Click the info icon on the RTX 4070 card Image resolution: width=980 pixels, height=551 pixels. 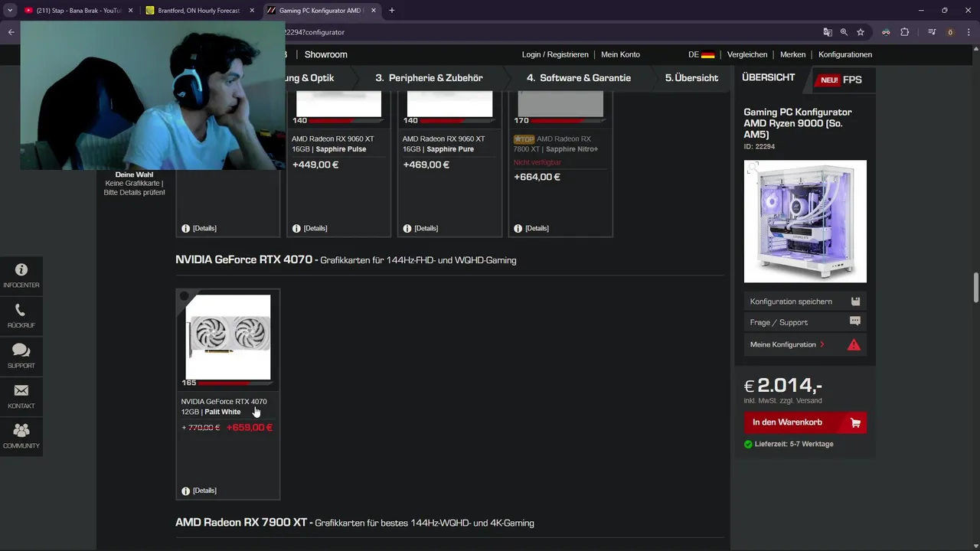pyautogui.click(x=185, y=491)
